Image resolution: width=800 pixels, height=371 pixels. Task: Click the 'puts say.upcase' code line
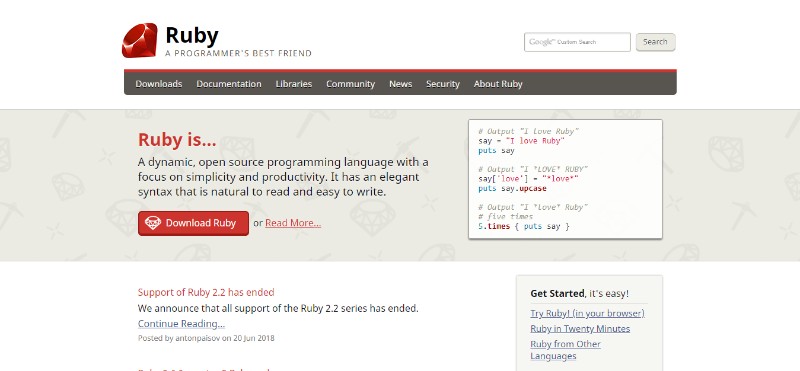pos(512,189)
